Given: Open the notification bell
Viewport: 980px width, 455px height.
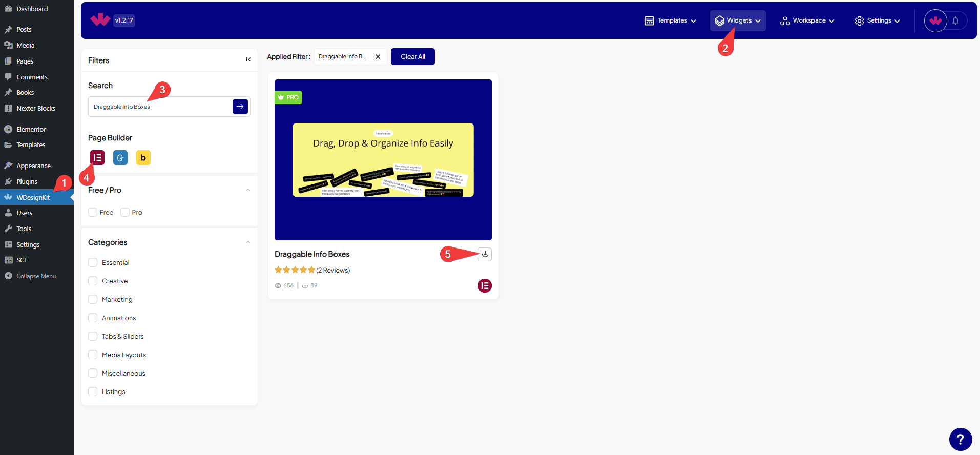Looking at the screenshot, I should tap(955, 20).
